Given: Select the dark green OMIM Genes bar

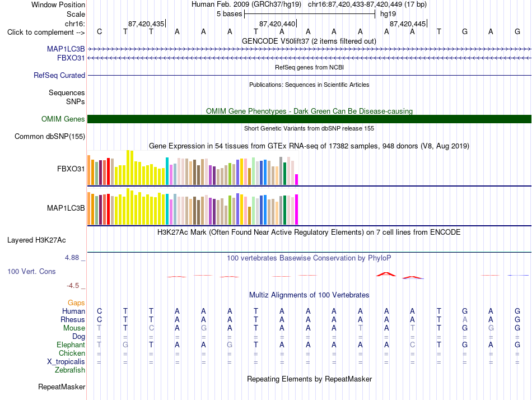Looking at the screenshot, I should click(310, 119).
